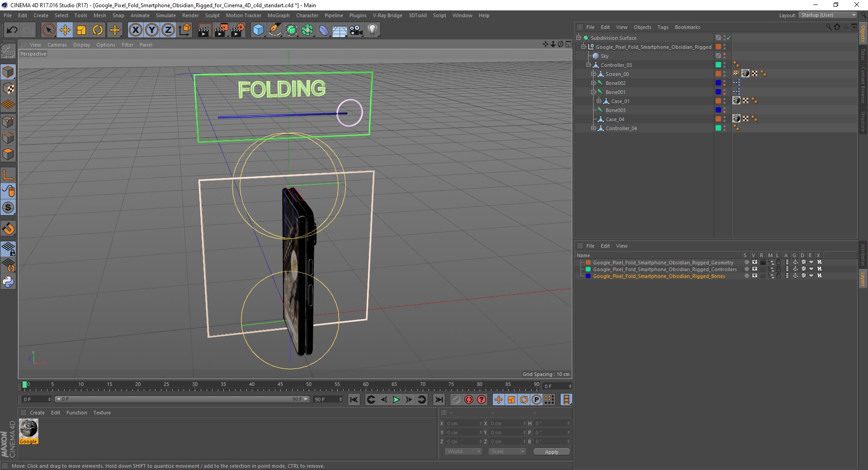Go to end of animation
This screenshot has height=470, width=868.
click(439, 399)
